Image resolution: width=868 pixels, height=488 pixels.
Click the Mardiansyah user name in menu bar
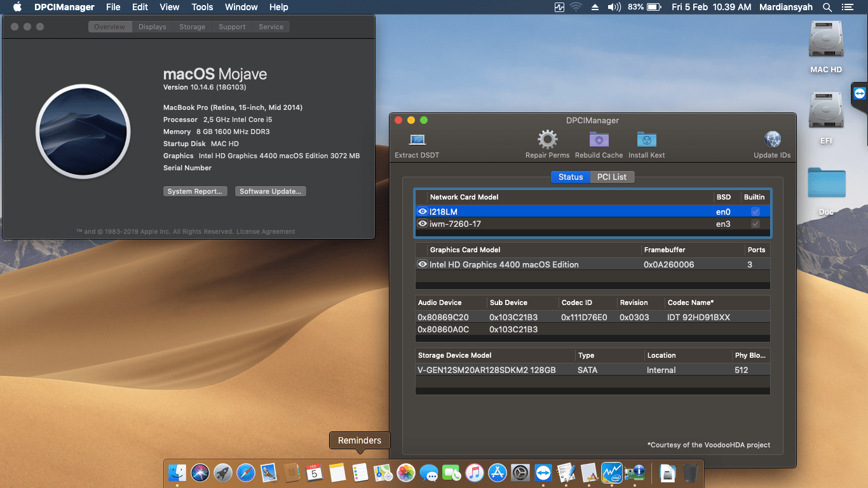click(x=786, y=7)
